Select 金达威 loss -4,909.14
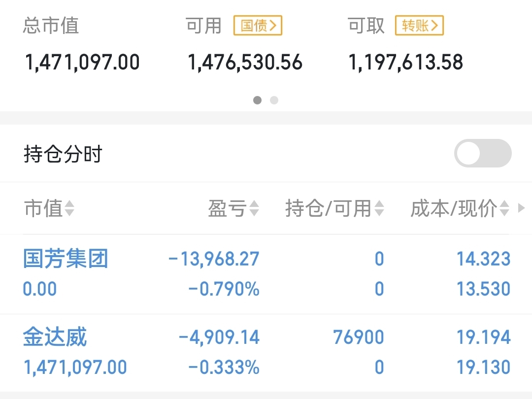This screenshot has width=532, height=399. tap(219, 337)
